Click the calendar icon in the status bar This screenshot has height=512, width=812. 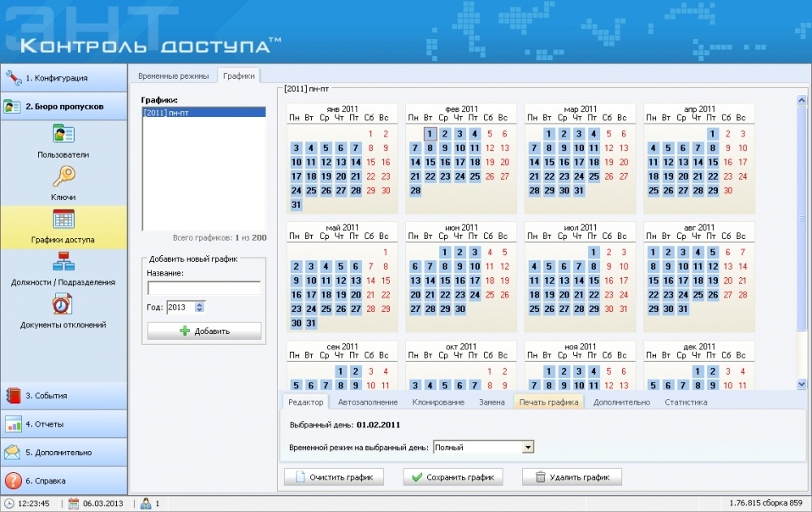click(x=74, y=503)
